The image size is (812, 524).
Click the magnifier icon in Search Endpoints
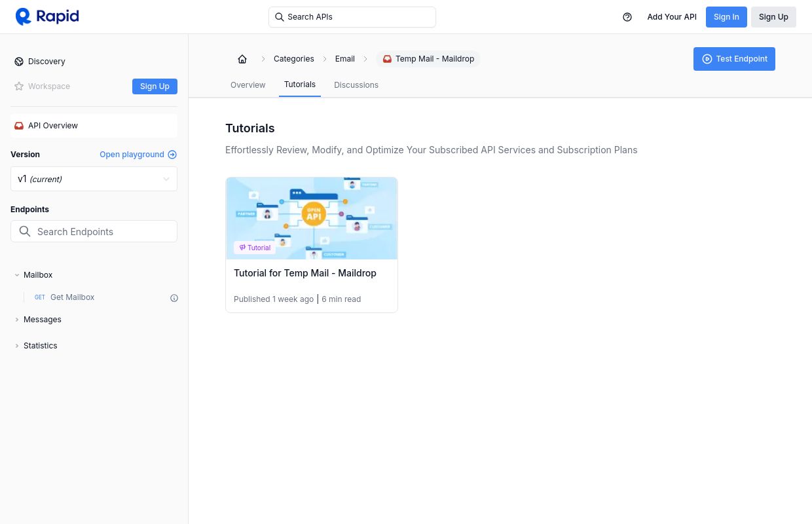25,231
